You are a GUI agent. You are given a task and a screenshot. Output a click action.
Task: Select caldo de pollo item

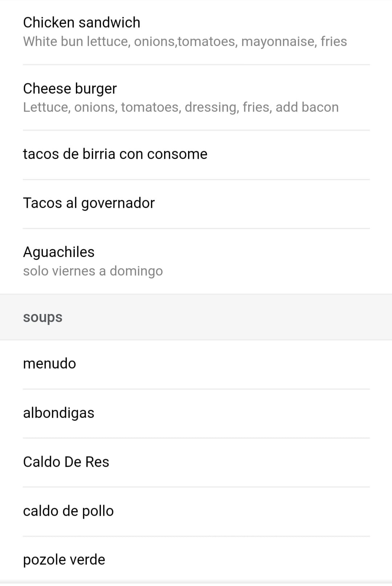coord(68,511)
